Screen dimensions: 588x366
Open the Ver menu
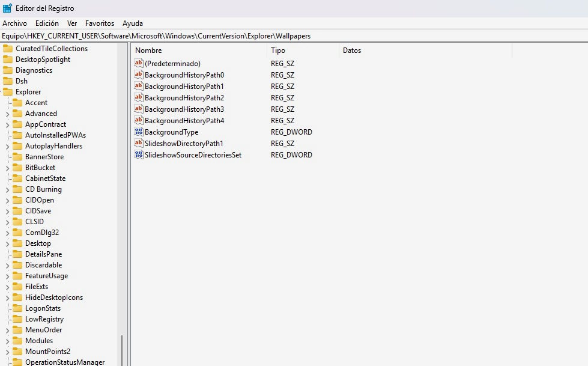72,23
